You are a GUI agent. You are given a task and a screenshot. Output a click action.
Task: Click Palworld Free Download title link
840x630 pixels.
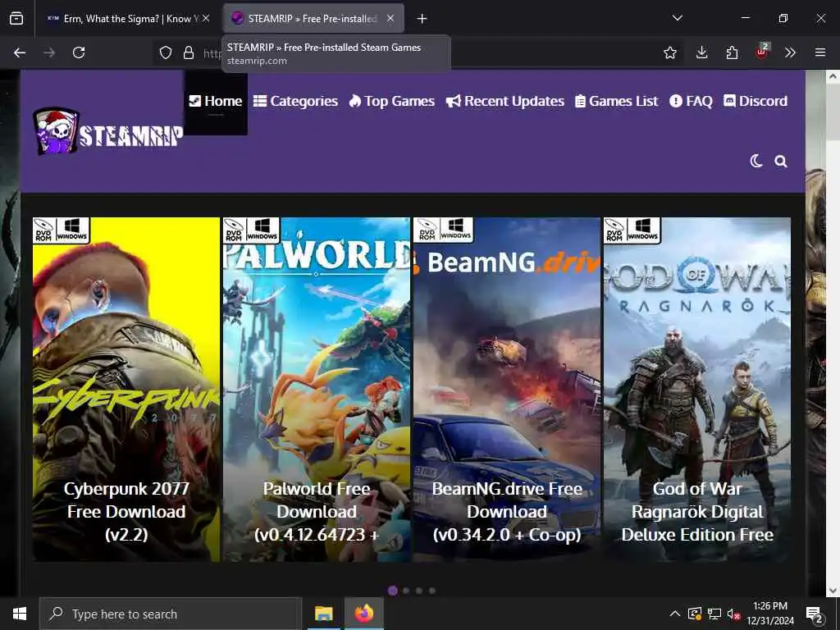click(x=317, y=512)
